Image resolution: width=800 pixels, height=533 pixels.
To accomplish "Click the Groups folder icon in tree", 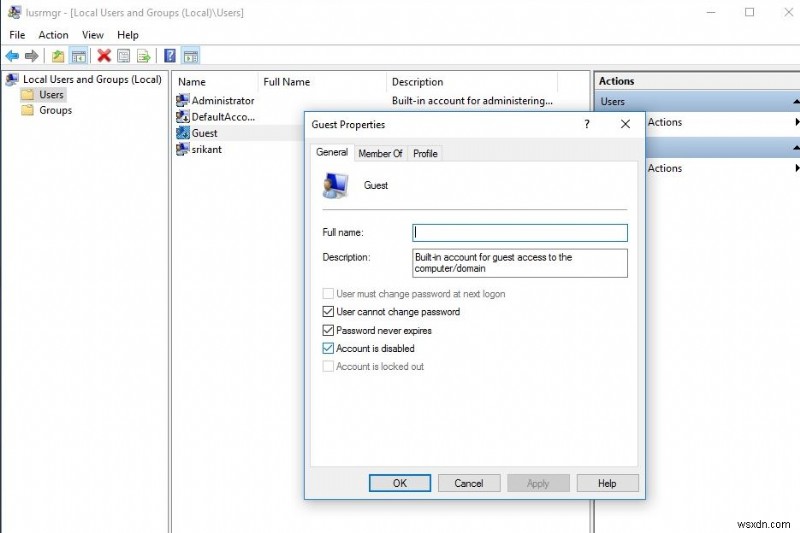I will tap(28, 110).
